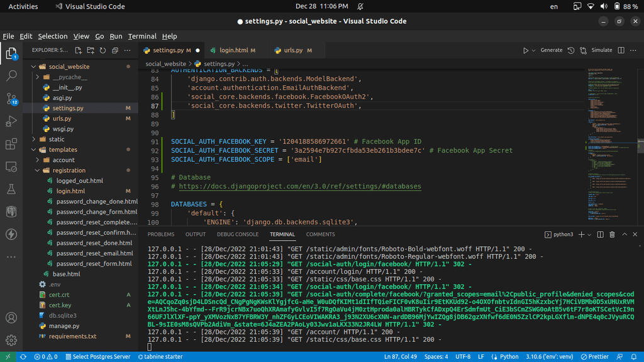
Task: Split the terminal panel
Action: tap(600, 234)
